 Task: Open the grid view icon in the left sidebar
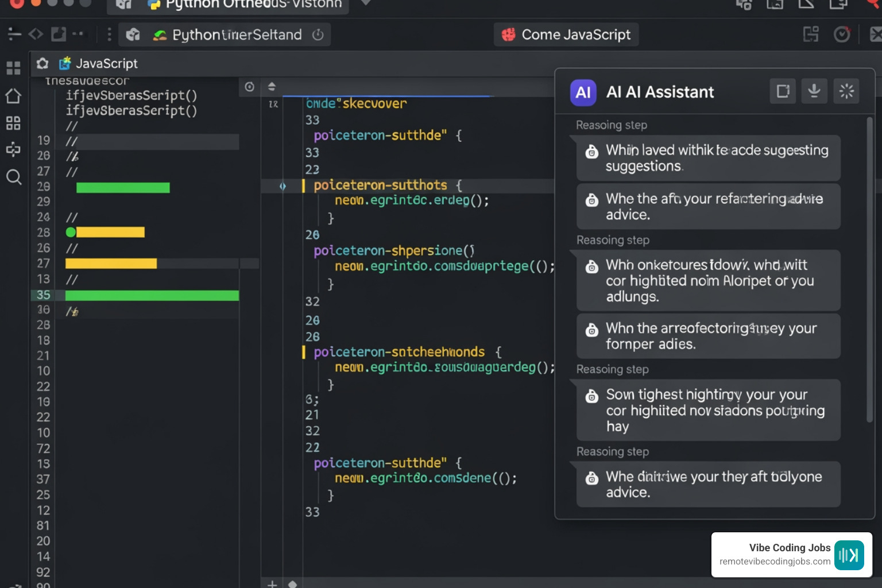pyautogui.click(x=13, y=68)
